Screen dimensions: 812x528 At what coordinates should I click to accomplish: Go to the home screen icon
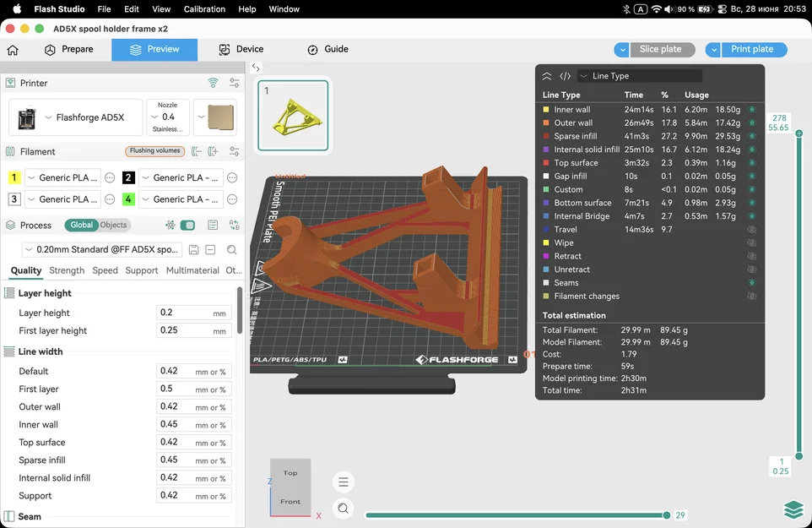coord(13,50)
